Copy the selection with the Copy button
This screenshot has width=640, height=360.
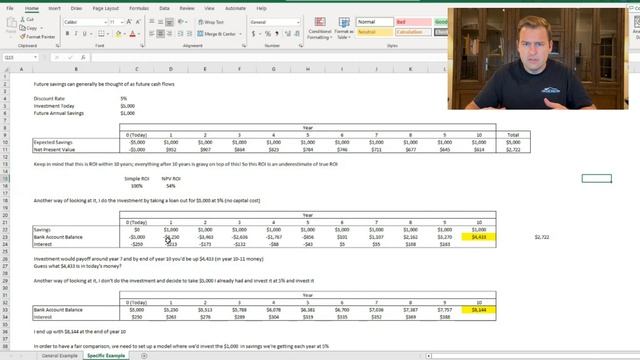point(29,28)
